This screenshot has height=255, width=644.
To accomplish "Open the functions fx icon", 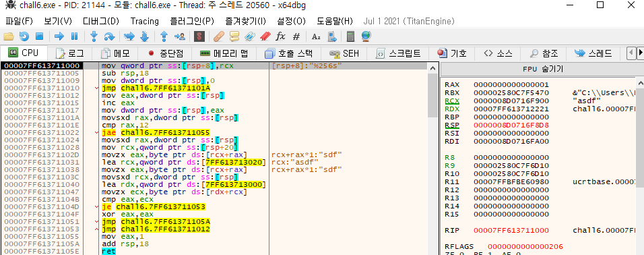I will (280, 36).
